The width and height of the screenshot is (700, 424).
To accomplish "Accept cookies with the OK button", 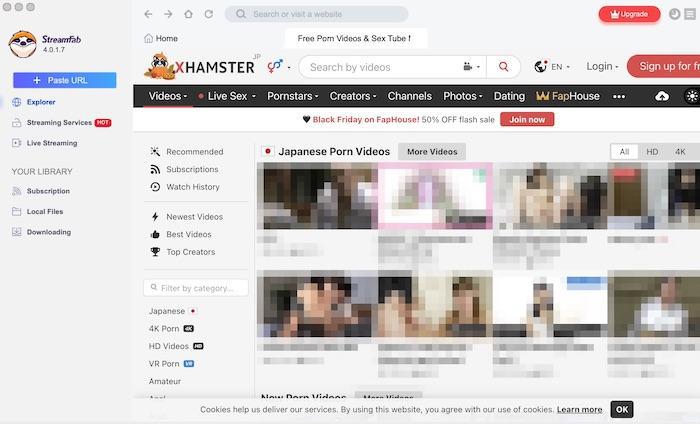I will click(622, 409).
